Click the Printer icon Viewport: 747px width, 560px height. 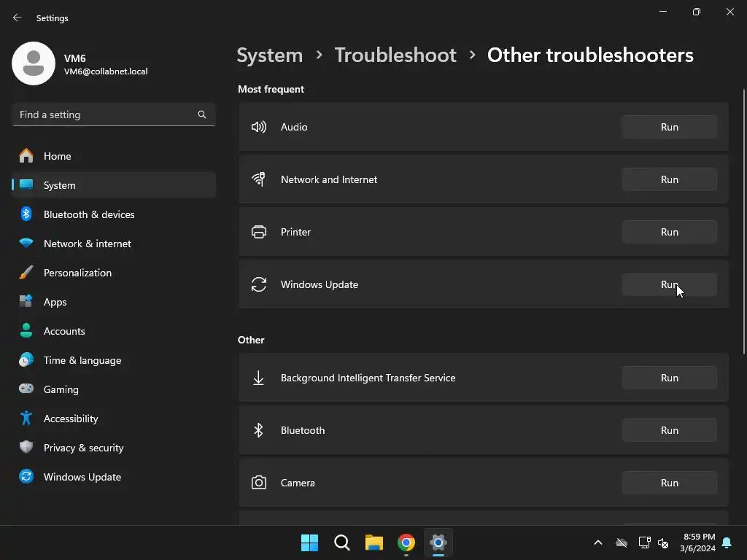point(259,232)
